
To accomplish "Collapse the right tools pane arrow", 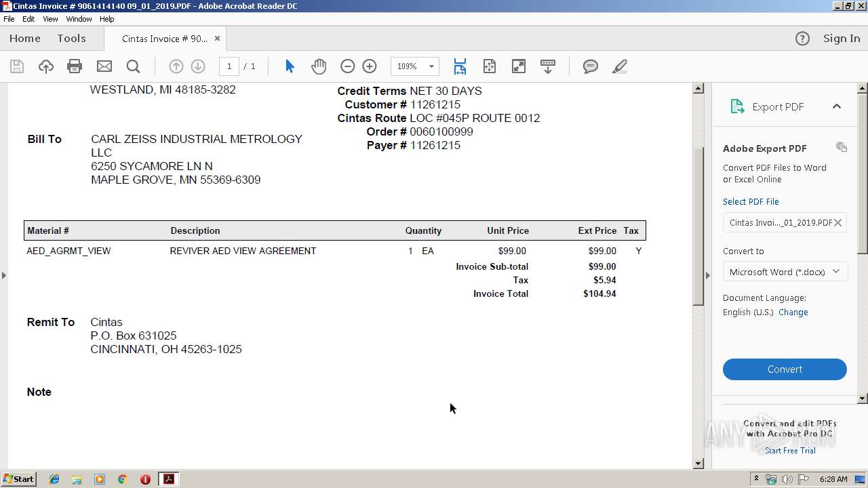I will tap(707, 275).
